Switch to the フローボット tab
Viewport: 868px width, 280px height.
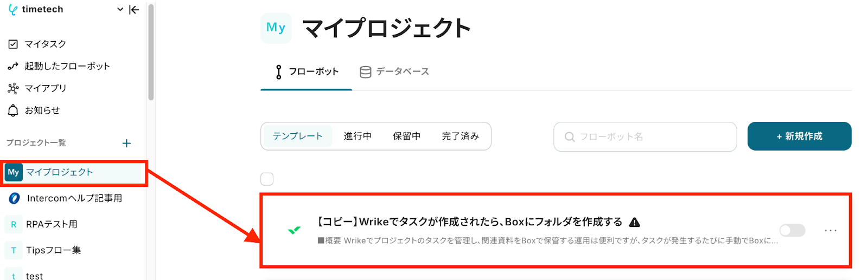[307, 71]
